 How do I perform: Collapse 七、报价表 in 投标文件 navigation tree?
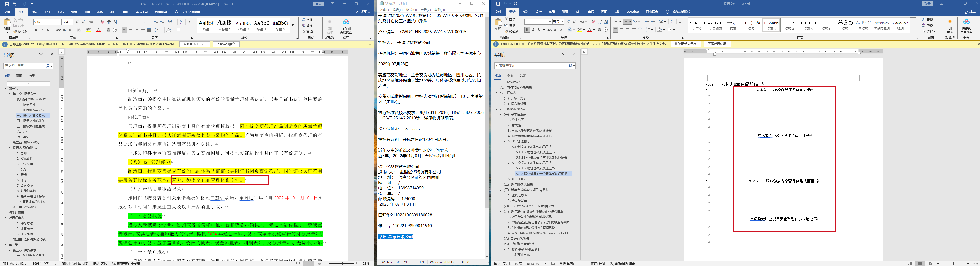[x=496, y=93]
